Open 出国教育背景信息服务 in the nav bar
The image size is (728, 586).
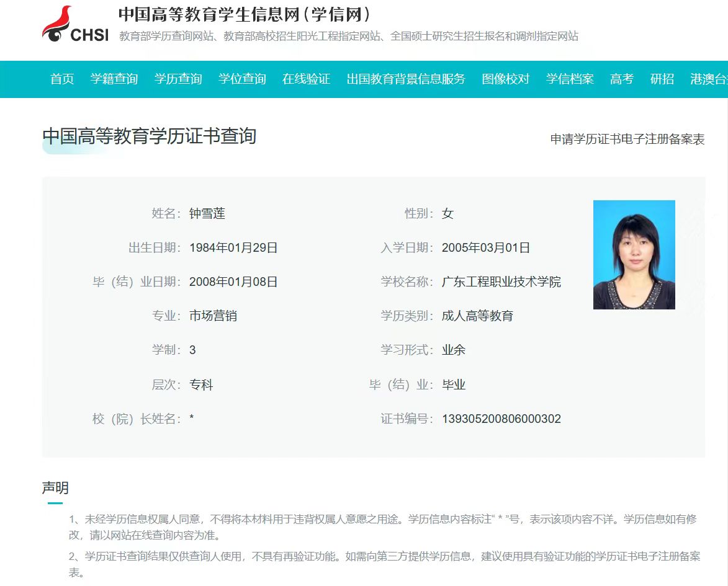pos(406,79)
